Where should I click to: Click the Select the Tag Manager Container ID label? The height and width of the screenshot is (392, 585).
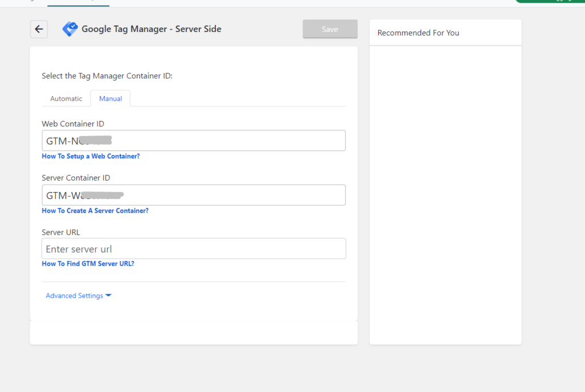click(x=107, y=76)
